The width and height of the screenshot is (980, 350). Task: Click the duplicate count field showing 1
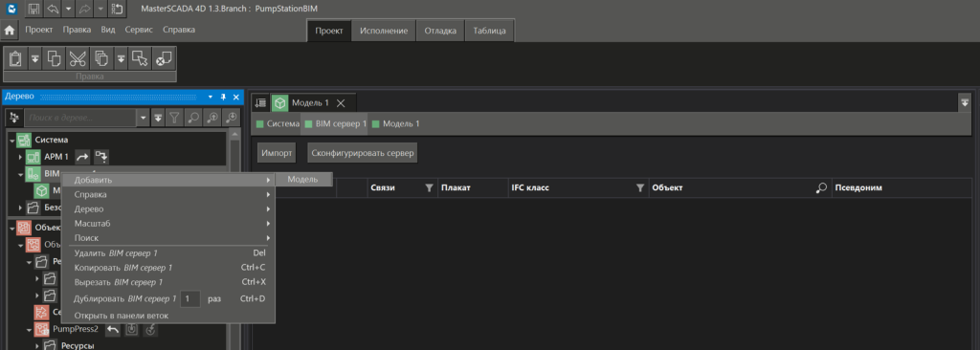[190, 298]
